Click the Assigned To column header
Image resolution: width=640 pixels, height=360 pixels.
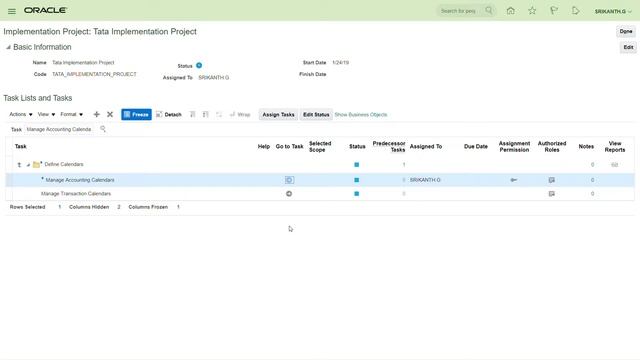426,147
